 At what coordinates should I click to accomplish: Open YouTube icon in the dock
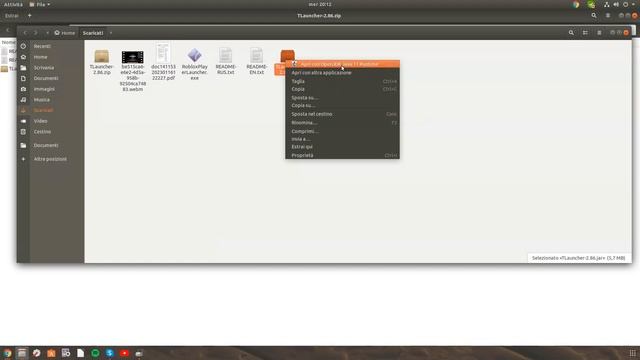click(x=124, y=353)
